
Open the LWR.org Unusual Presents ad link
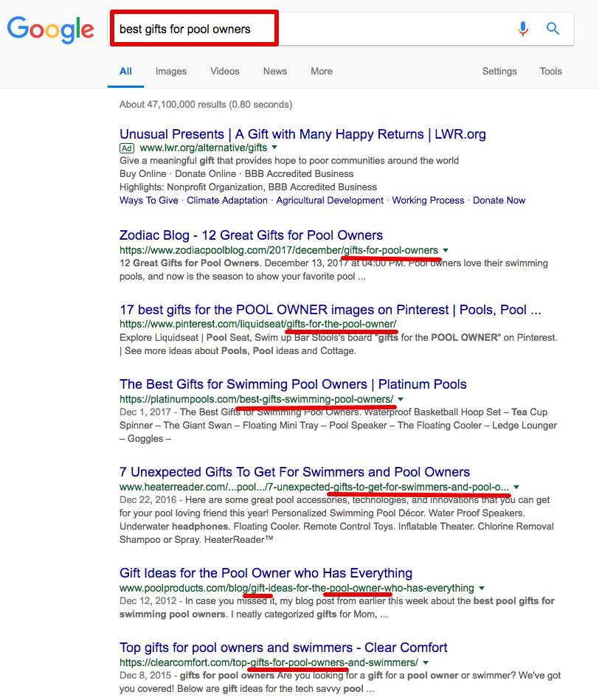point(302,134)
